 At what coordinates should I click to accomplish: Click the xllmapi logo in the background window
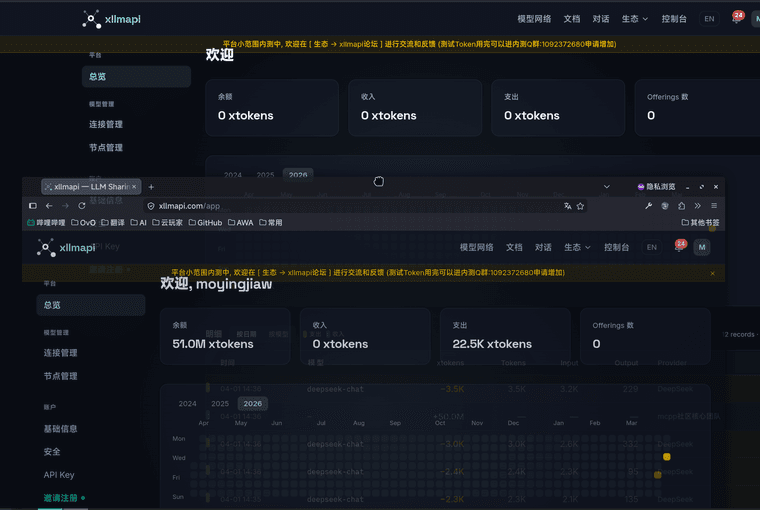(112, 19)
